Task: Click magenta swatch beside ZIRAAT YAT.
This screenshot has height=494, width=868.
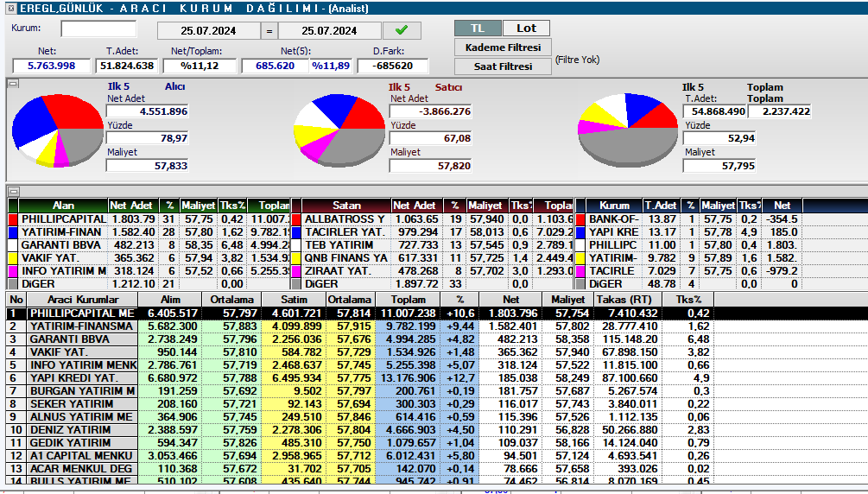Action: point(296,271)
